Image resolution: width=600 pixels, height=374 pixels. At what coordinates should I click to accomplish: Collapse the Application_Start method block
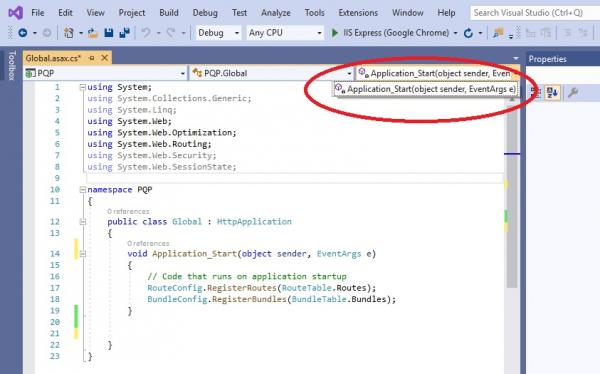click(83, 254)
